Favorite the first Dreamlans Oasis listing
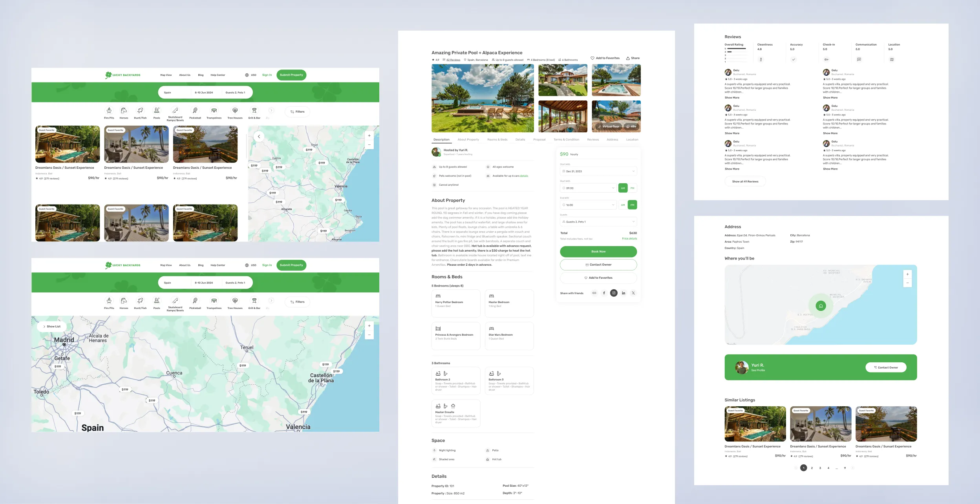The height and width of the screenshot is (504, 980). click(x=96, y=130)
